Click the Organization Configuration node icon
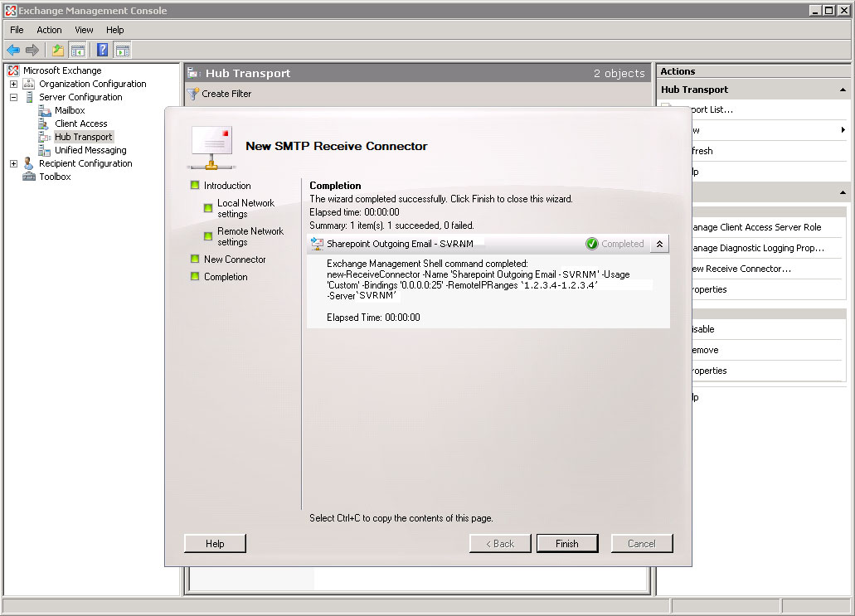The image size is (855, 616). [29, 84]
